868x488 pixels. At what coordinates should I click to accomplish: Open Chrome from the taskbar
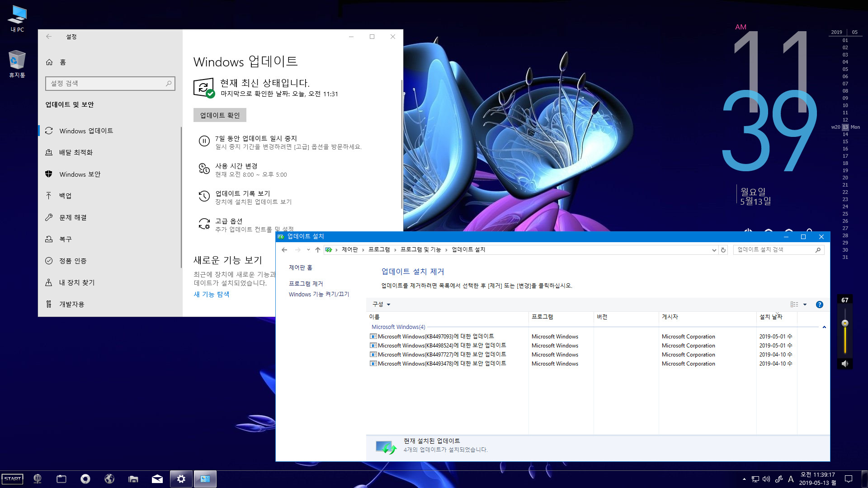pyautogui.click(x=85, y=479)
